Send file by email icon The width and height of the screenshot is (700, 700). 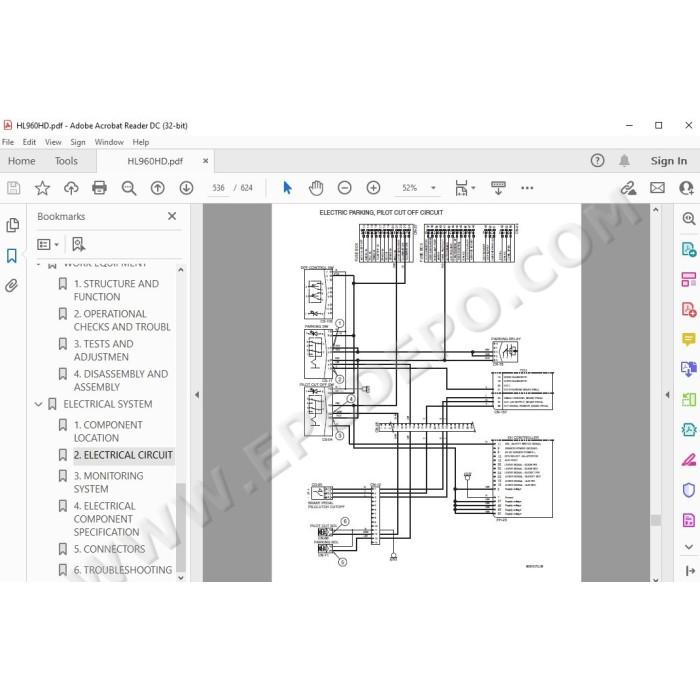pyautogui.click(x=657, y=188)
